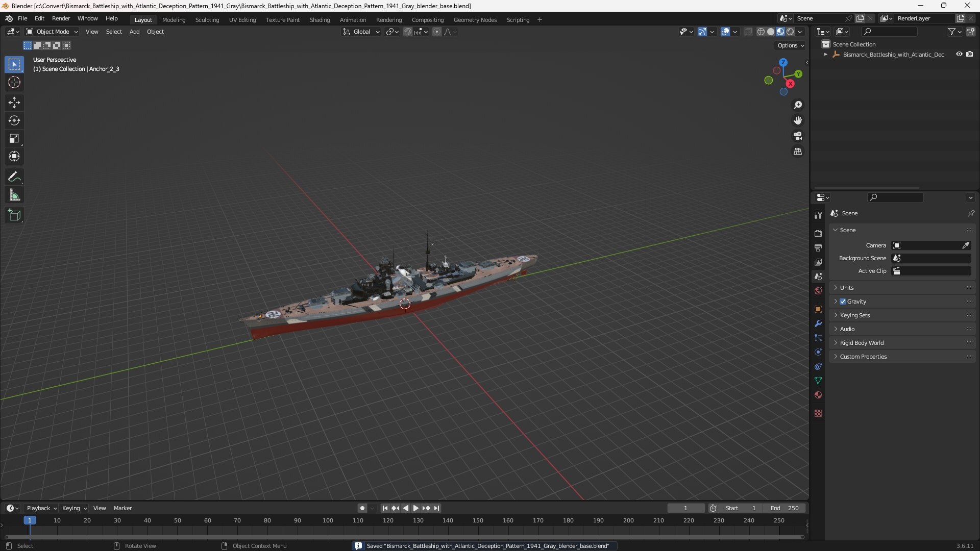Select the Add Cube tool

click(14, 215)
